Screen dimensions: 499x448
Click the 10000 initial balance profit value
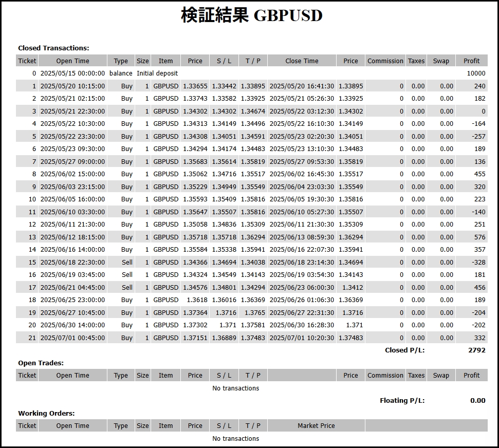pos(475,73)
